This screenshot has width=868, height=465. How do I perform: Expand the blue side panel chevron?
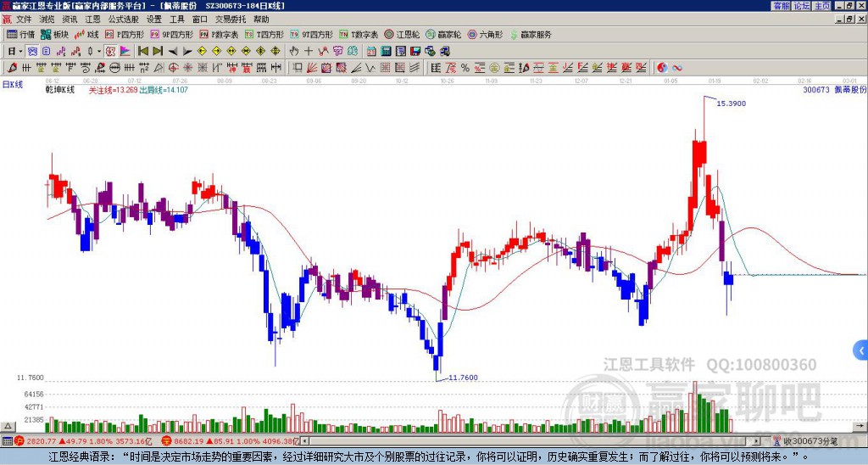click(x=861, y=350)
